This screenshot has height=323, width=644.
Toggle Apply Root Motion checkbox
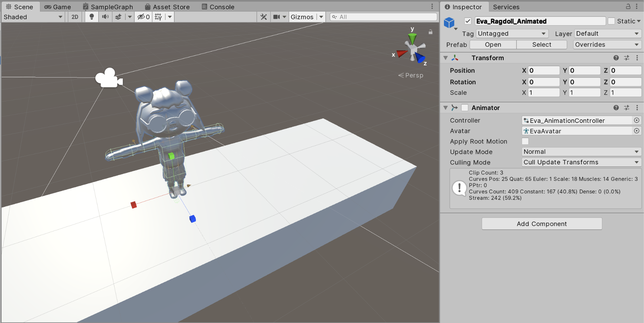525,141
